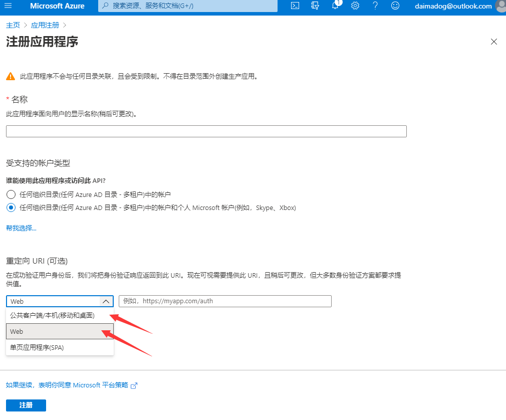The height and width of the screenshot is (420, 506).
Task: Click the 受支持的帐户类型 section heading
Action: (38, 163)
